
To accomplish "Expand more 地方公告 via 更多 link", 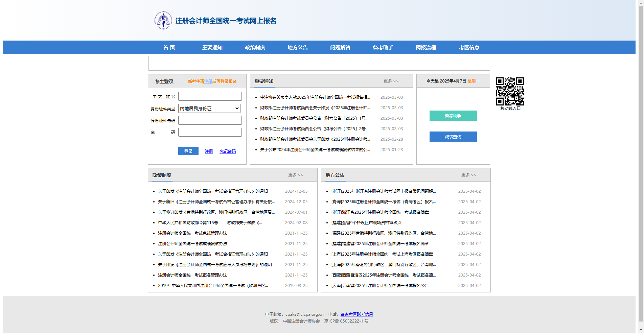I will coord(468,175).
